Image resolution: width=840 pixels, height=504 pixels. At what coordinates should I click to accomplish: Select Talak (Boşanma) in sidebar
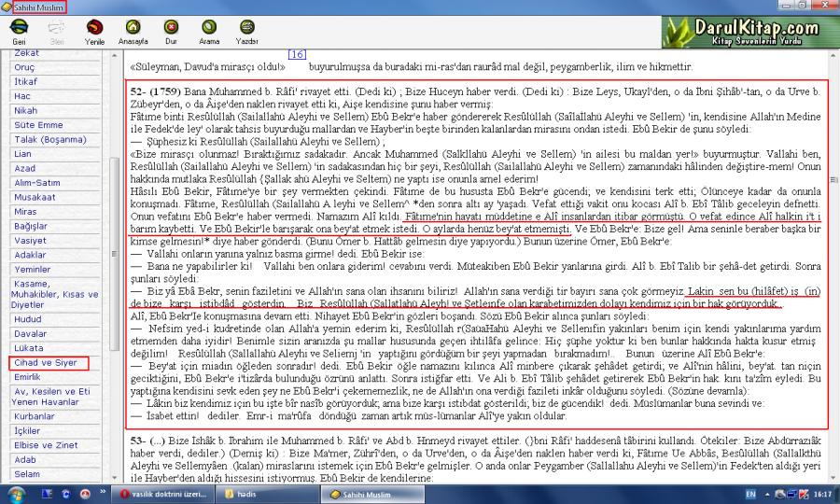click(45, 137)
